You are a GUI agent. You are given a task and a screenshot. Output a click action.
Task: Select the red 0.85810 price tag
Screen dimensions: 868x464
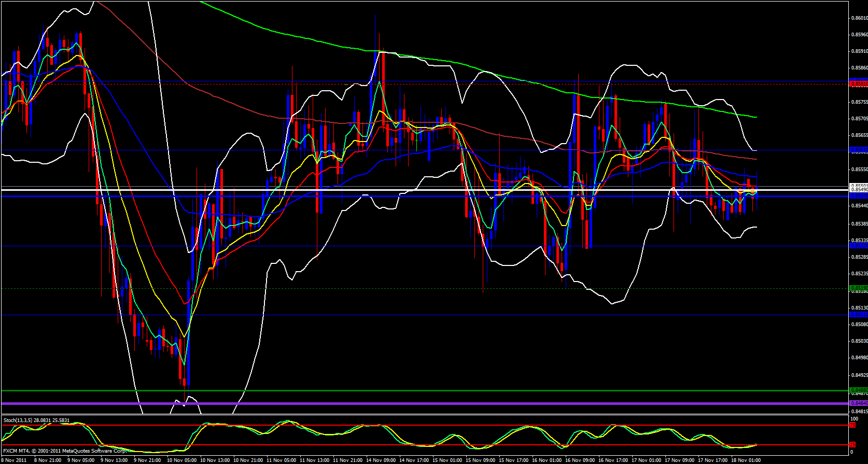tap(859, 83)
